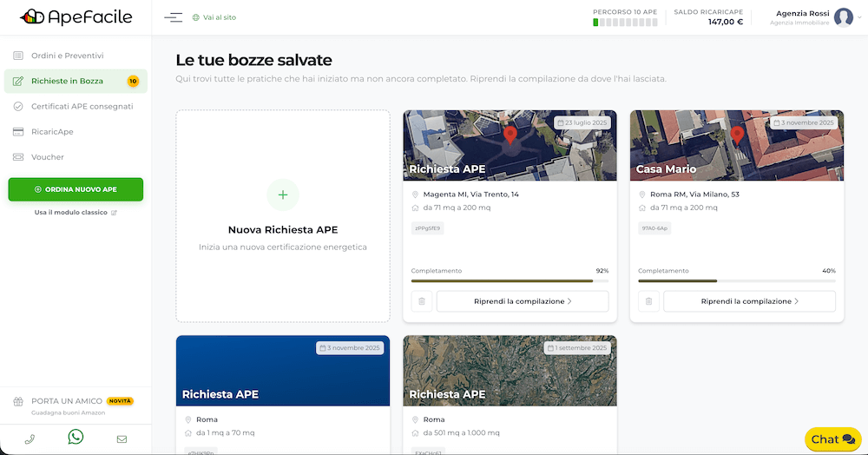
Task: Click the ORDINA NUOVO APE button
Action: [76, 189]
